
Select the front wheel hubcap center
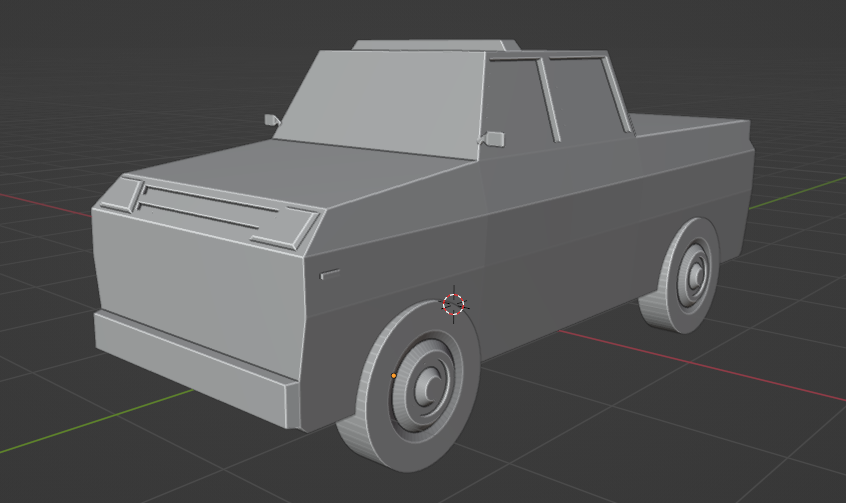coord(431,386)
